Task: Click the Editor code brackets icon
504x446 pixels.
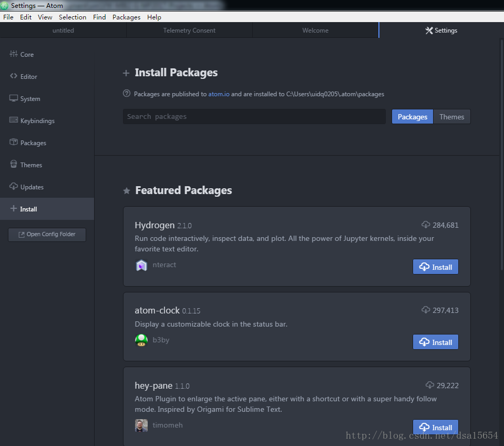Action: [14, 76]
